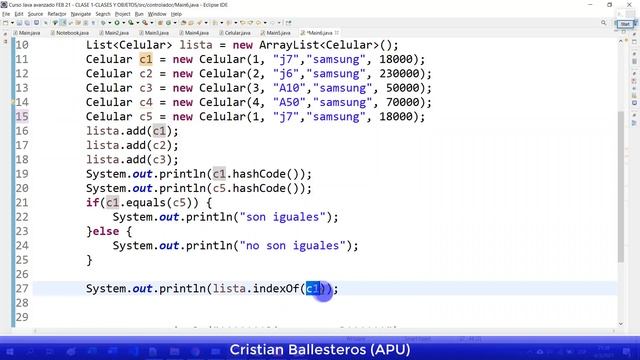Click the vertical scrollbar up arrow

[x=621, y=41]
